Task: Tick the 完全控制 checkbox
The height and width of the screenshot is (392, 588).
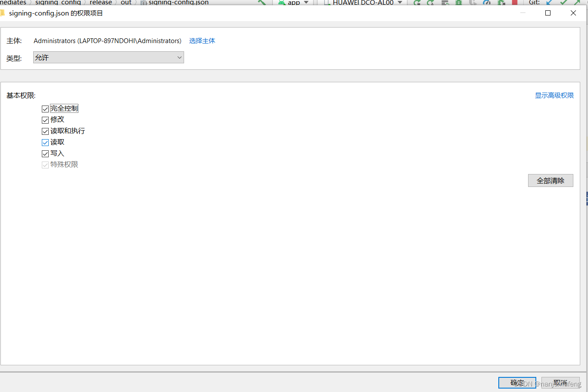Action: (45, 109)
